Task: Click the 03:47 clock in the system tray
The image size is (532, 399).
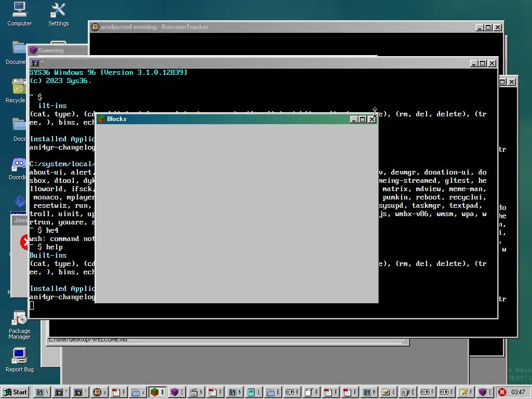Action: point(518,392)
